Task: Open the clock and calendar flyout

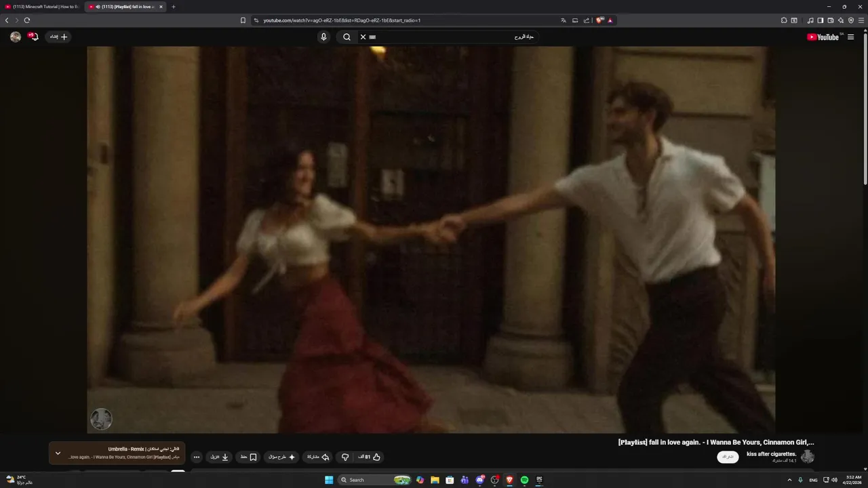Action: 854,480
